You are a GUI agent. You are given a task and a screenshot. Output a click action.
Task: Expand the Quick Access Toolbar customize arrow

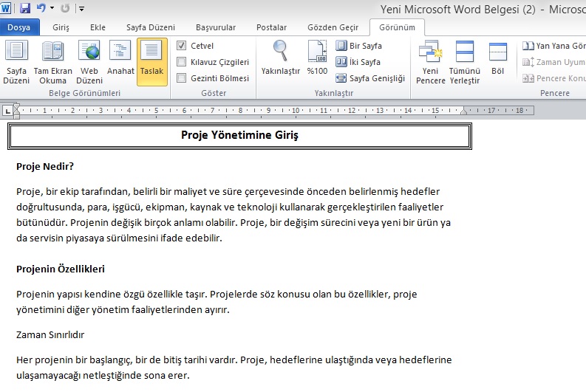click(x=81, y=9)
